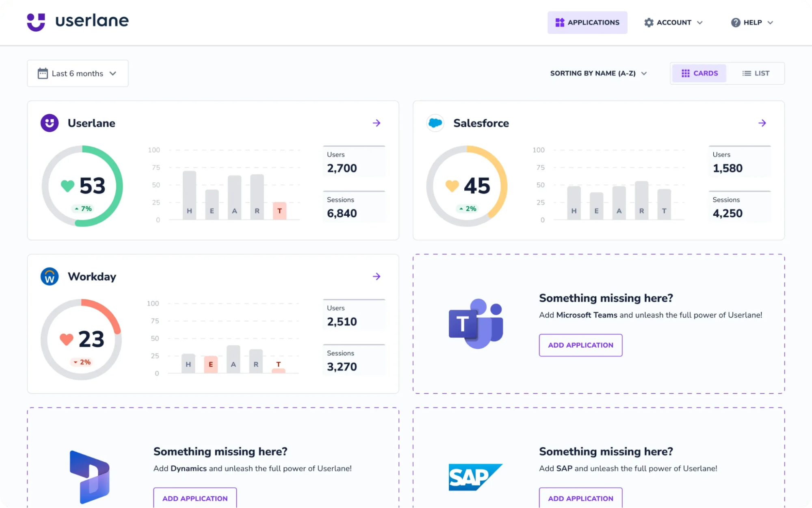
Task: Expand the Help menu
Action: [x=752, y=22]
